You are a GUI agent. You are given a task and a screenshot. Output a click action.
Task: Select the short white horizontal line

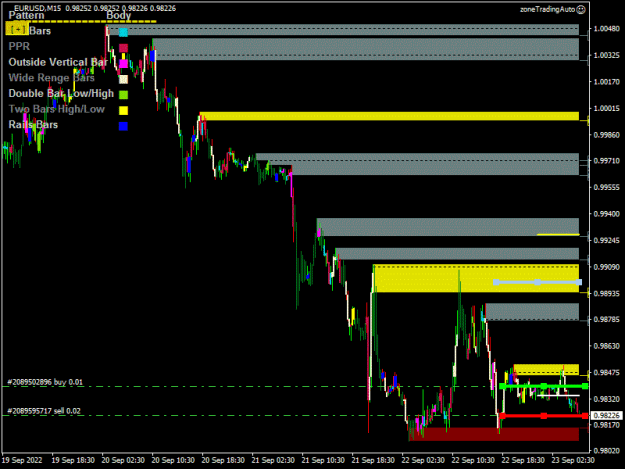coord(558,396)
